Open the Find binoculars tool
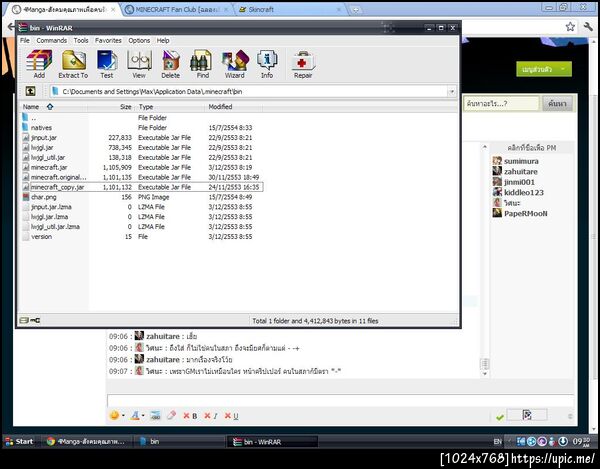Screen dimensions: 600x469 pyautogui.click(x=202, y=64)
